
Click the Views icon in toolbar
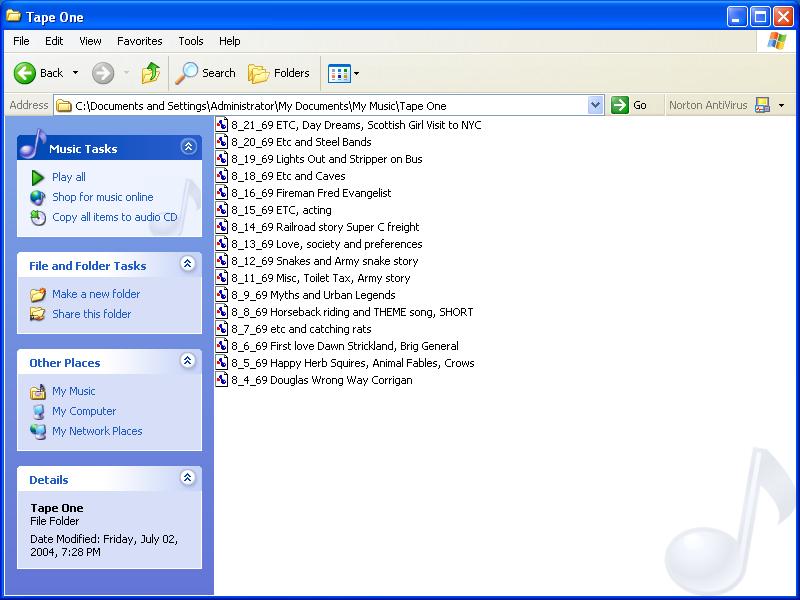tap(339, 73)
